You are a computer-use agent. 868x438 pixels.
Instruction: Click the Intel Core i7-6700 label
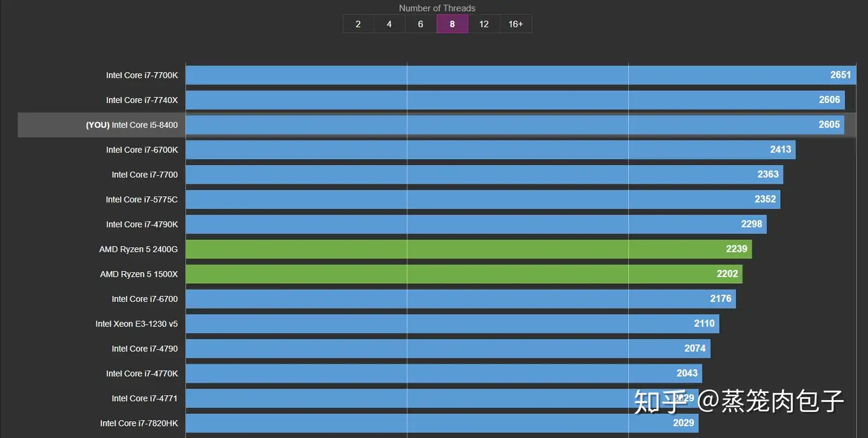(145, 299)
